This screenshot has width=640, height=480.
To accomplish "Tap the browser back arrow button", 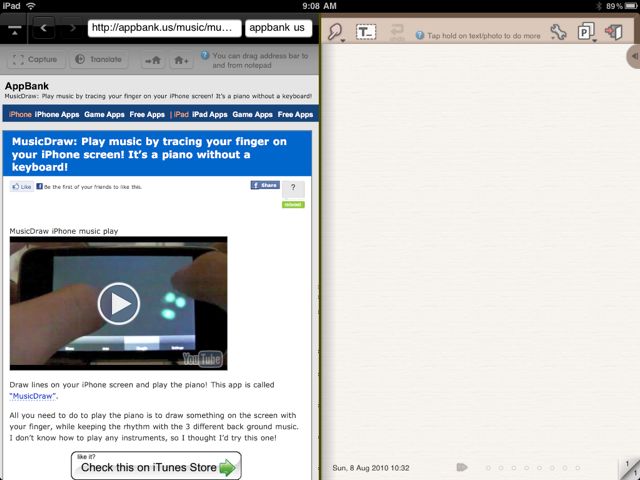I will (44, 28).
